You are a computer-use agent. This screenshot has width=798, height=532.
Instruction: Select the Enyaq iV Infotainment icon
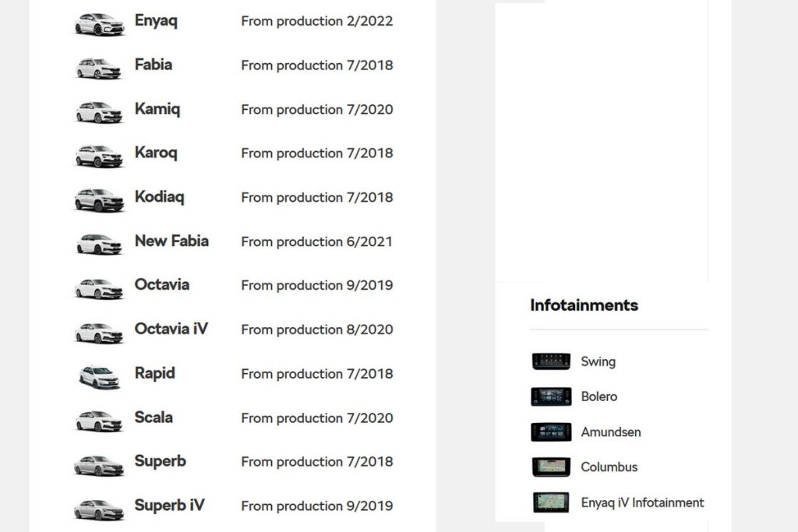551,502
